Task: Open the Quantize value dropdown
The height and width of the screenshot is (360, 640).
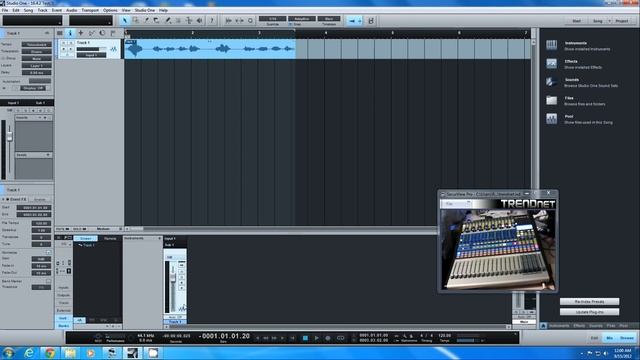Action: pos(272,19)
